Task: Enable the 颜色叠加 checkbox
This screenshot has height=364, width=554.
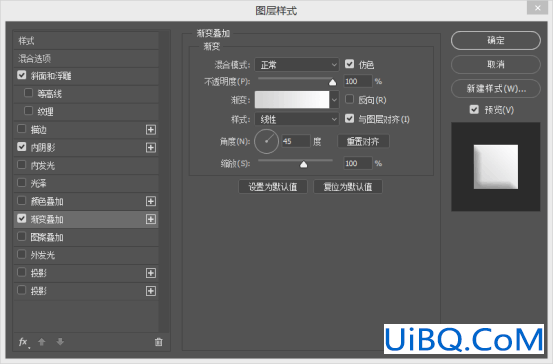Action: [22, 201]
